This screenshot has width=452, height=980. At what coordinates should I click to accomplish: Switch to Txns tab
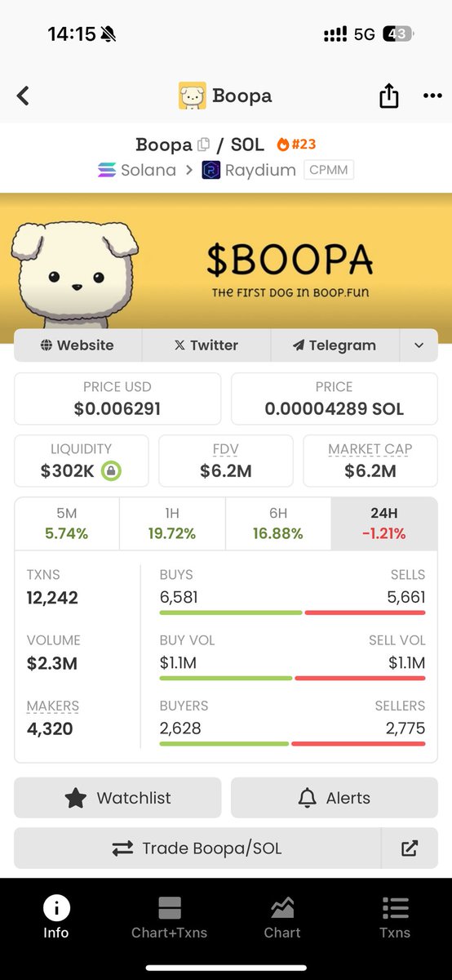pos(395,918)
